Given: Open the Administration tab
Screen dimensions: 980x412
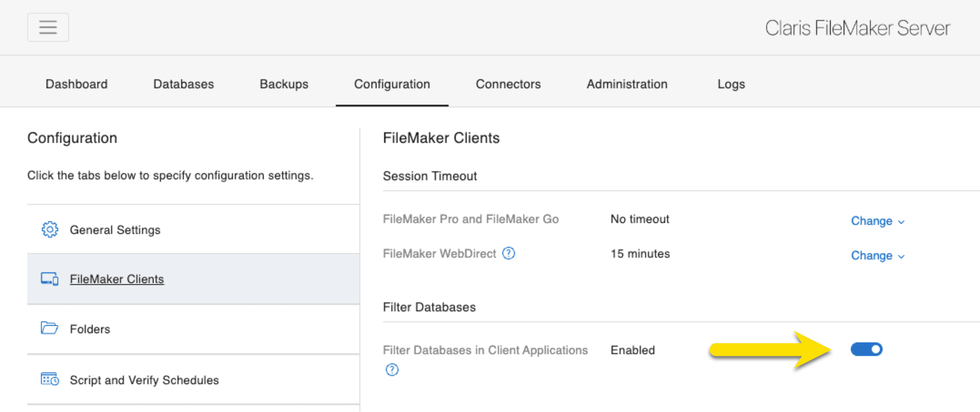Looking at the screenshot, I should tap(627, 84).
